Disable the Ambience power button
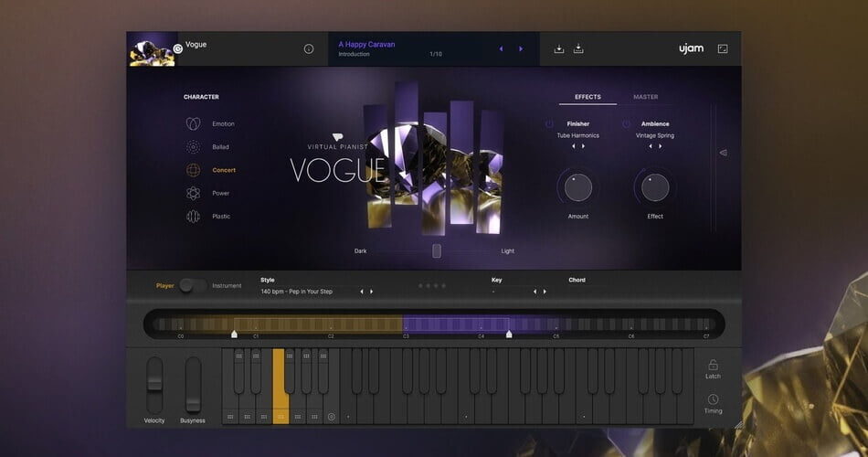868x457 pixels. click(x=626, y=123)
